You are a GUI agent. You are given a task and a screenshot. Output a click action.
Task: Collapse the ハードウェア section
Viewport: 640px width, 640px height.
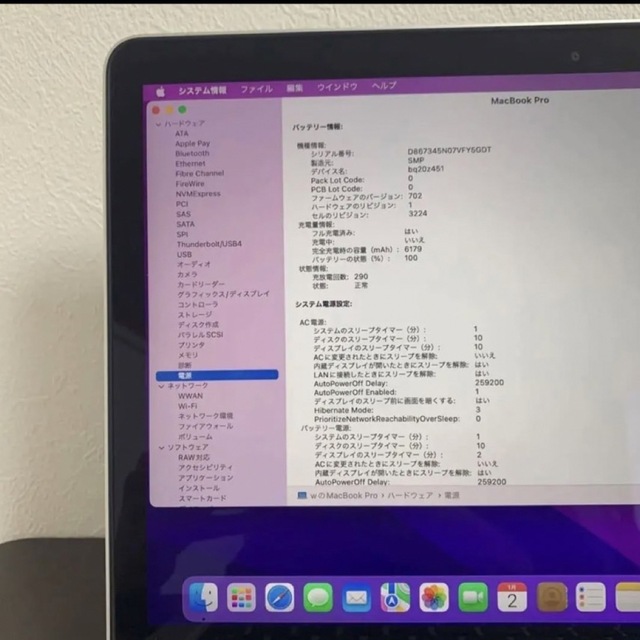point(159,124)
